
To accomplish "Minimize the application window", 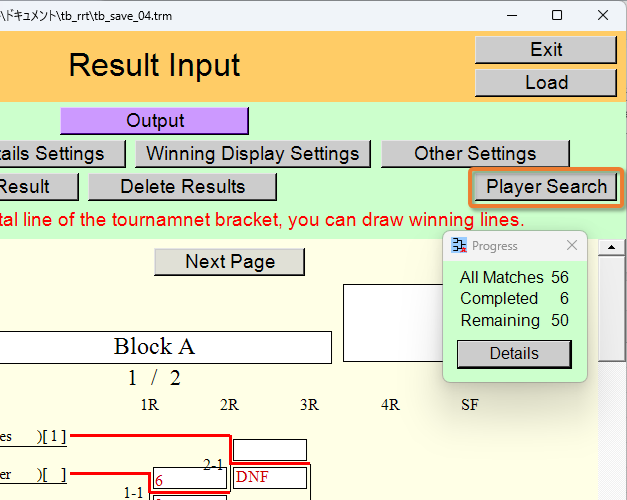I will (x=512, y=15).
